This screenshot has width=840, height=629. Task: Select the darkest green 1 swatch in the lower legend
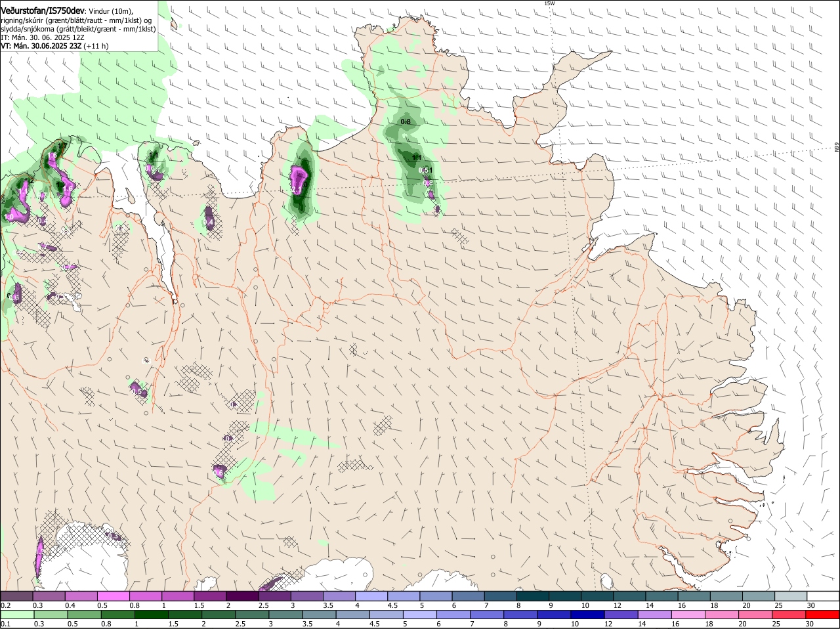tap(152, 615)
